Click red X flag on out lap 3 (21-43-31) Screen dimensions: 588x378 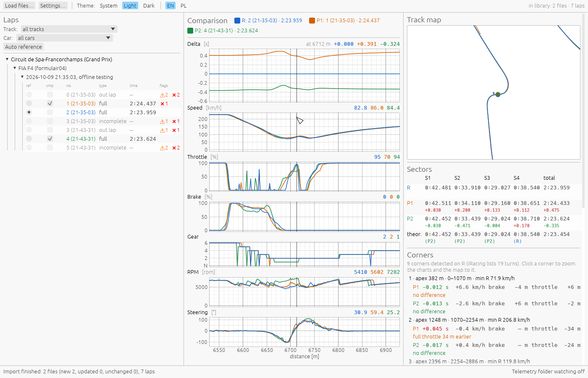(x=176, y=130)
